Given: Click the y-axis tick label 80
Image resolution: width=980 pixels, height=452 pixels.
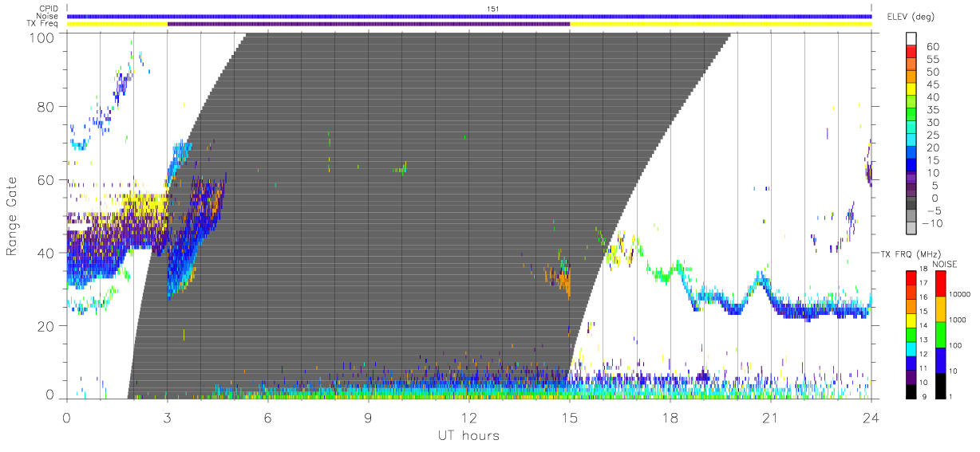Looking at the screenshot, I should click(46, 107).
